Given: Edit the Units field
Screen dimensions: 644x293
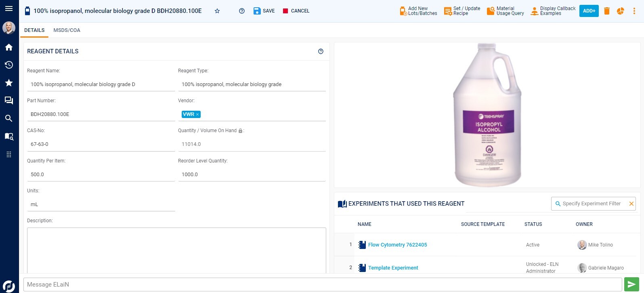Looking at the screenshot, I should (101, 204).
